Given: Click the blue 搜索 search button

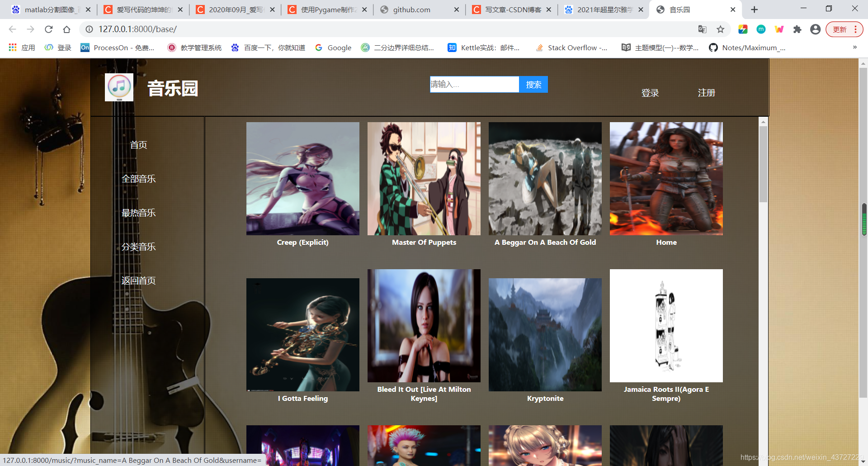Looking at the screenshot, I should click(533, 85).
